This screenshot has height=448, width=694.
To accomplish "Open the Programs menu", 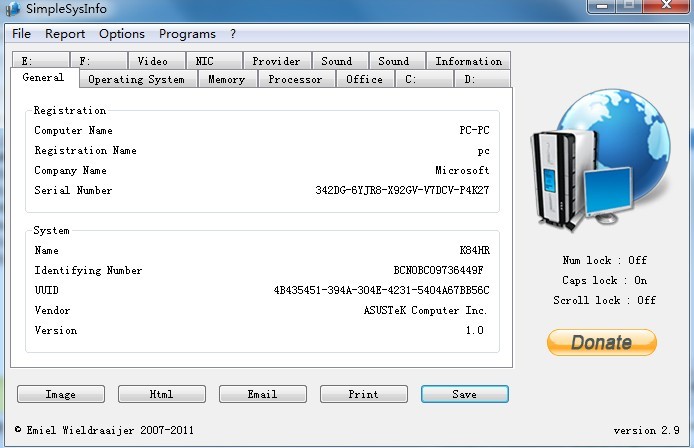I will click(187, 34).
